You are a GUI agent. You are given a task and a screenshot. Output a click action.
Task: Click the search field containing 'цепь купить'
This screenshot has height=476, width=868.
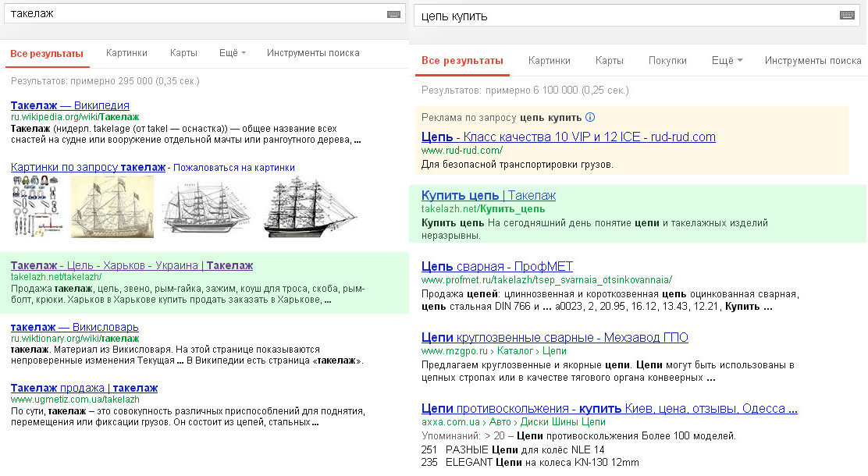pyautogui.click(x=624, y=16)
